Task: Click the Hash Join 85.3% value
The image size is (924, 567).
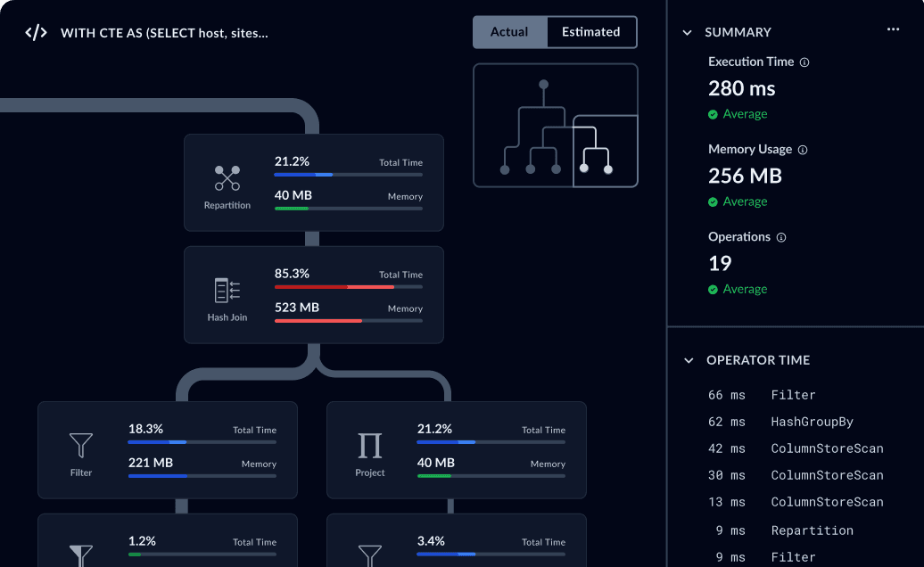Action: tap(292, 274)
